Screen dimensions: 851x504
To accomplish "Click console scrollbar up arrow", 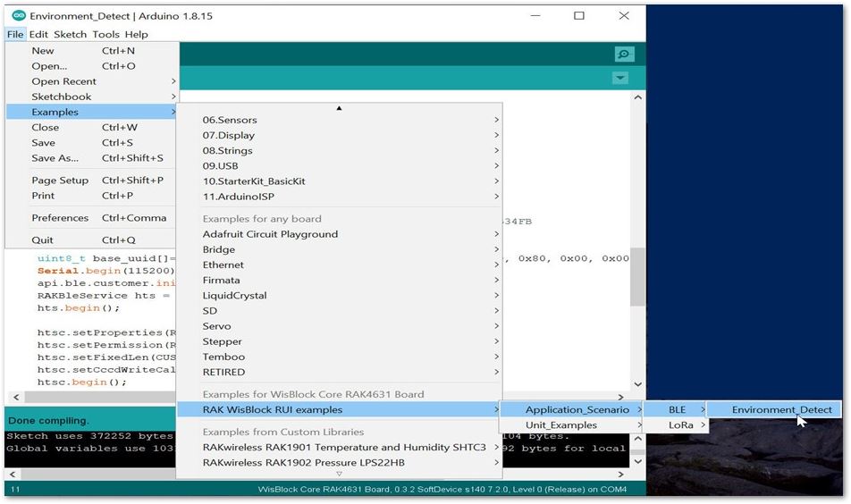I will (638, 439).
